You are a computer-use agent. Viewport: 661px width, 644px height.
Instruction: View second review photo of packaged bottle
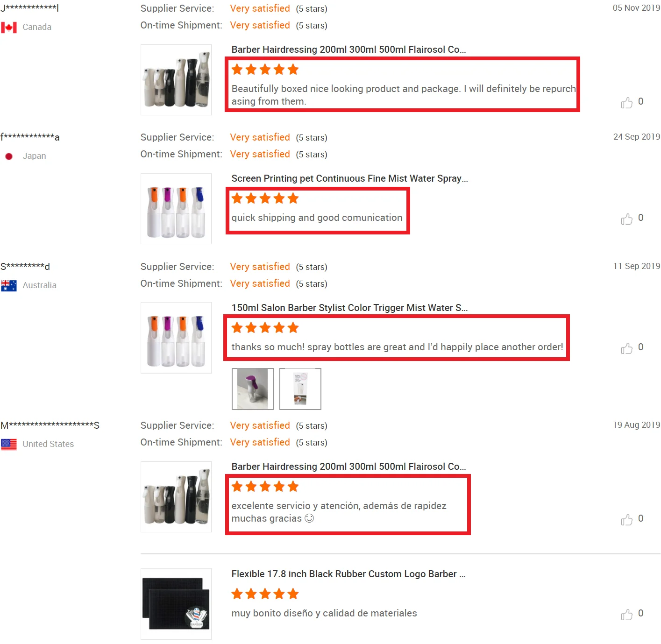click(300, 389)
